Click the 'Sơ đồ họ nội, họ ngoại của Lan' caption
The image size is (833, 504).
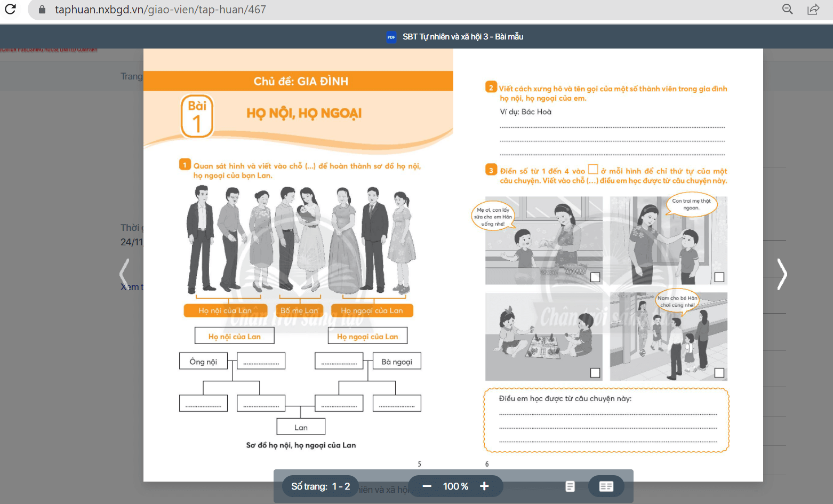[x=301, y=445]
